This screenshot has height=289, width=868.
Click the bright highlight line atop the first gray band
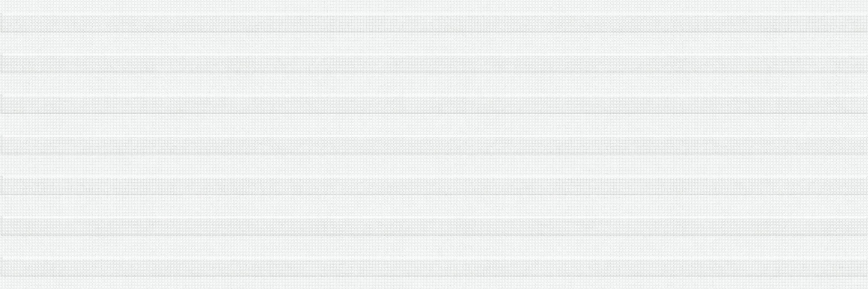tap(434, 14)
